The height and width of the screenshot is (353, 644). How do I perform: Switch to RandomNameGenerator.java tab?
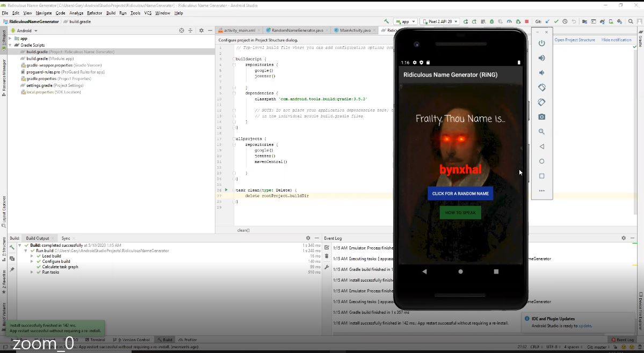point(297,31)
